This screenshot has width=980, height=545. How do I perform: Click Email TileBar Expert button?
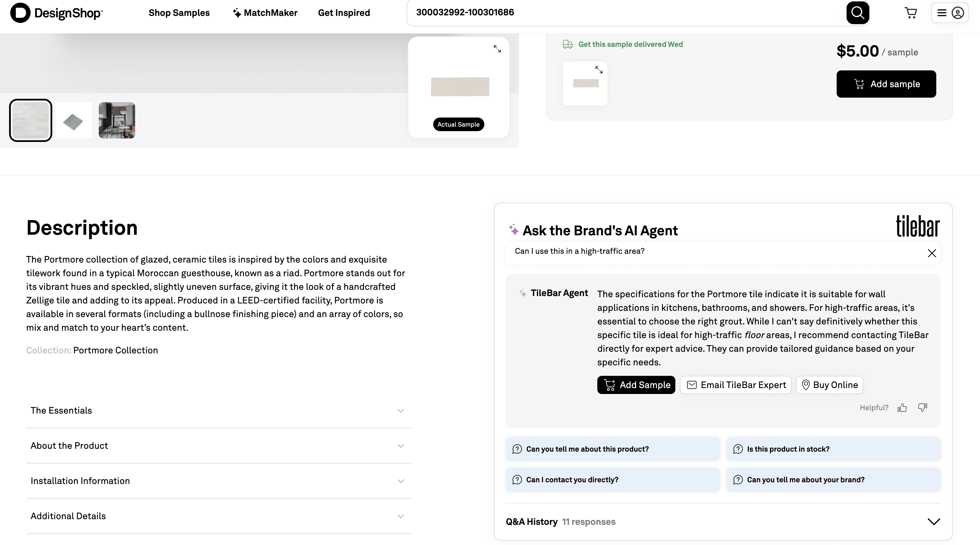pyautogui.click(x=735, y=385)
